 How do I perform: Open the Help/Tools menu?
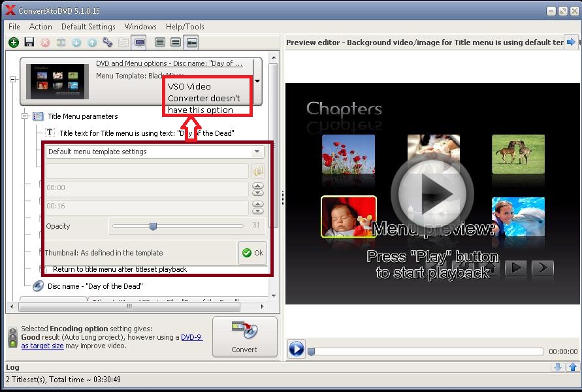(x=185, y=26)
